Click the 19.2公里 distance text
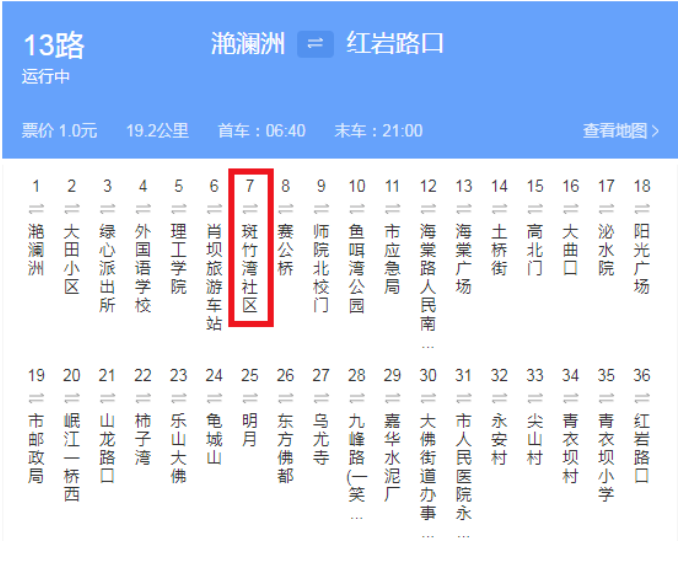Viewport: 679px width, 562px height. click(157, 131)
